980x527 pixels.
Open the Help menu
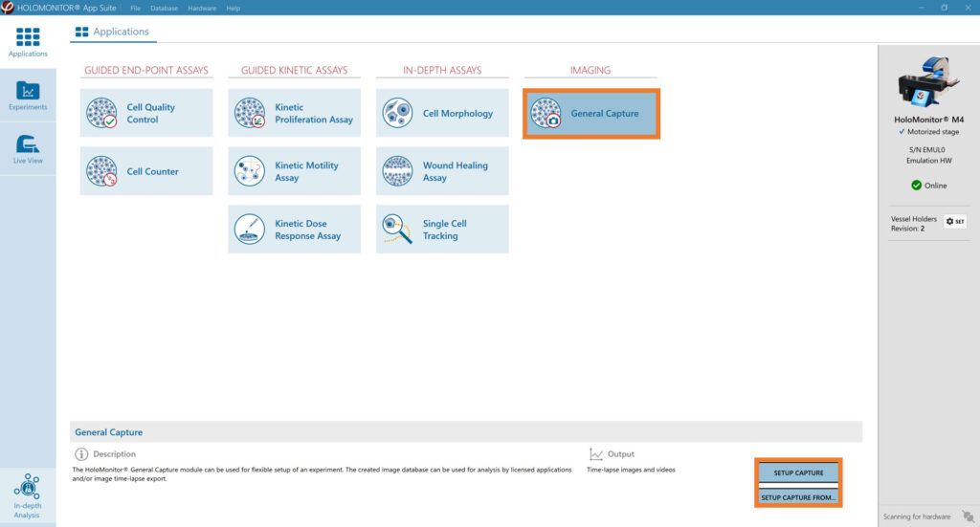point(234,8)
